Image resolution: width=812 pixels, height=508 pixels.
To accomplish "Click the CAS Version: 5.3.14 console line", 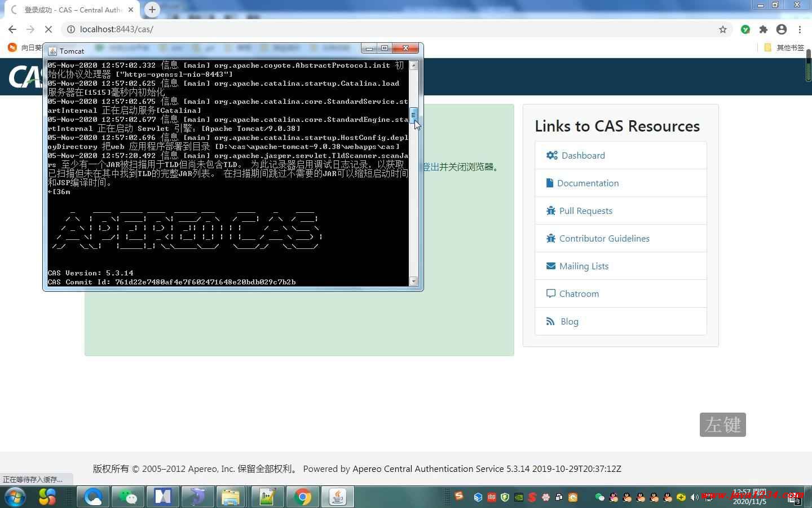I will point(91,273).
